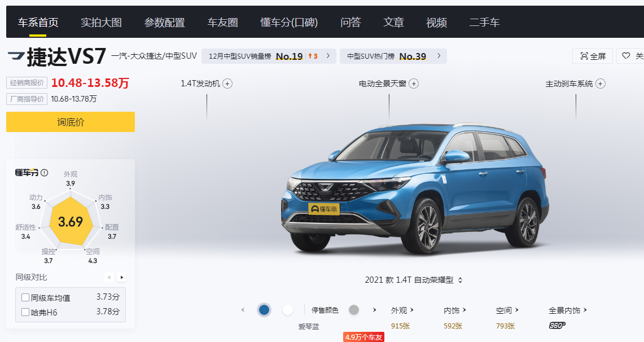Switch to the 参数配置 tab
The image size is (644, 342).
point(164,23)
